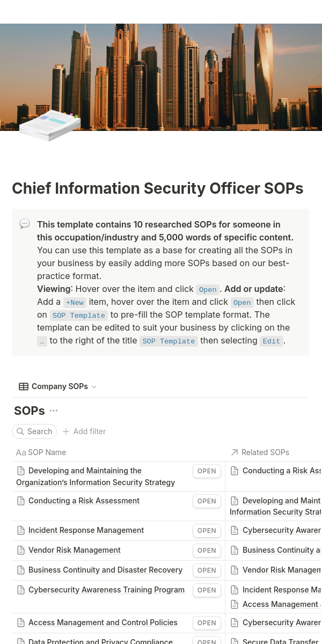Click the speech bubble callout icon
This screenshot has width=322, height=644.
[25, 224]
